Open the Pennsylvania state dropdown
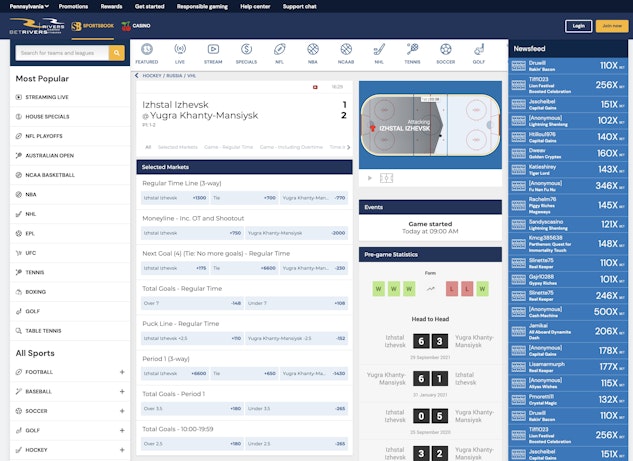633x461 pixels. (29, 6)
